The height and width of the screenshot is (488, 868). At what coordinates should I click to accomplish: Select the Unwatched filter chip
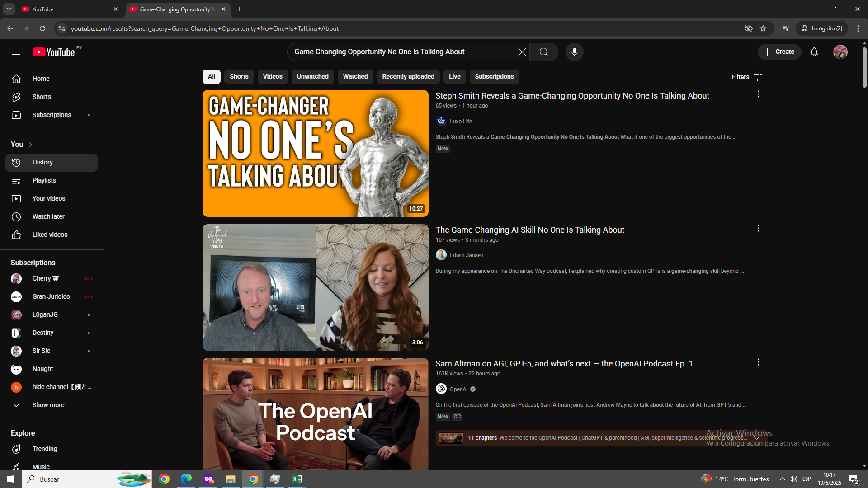click(x=313, y=77)
